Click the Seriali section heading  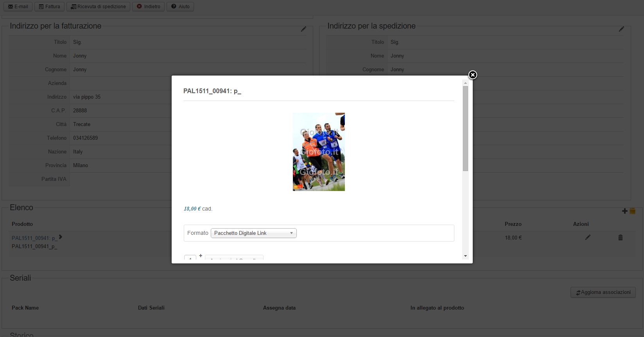[20, 278]
